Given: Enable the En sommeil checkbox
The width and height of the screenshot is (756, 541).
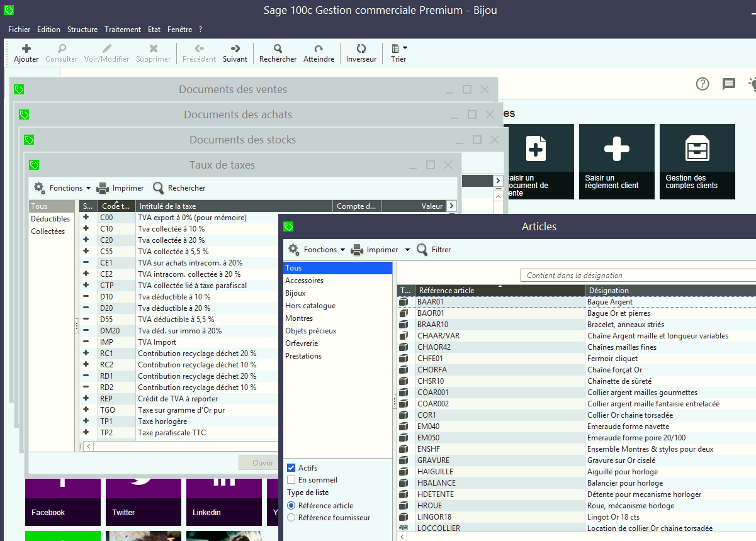Looking at the screenshot, I should pos(291,480).
